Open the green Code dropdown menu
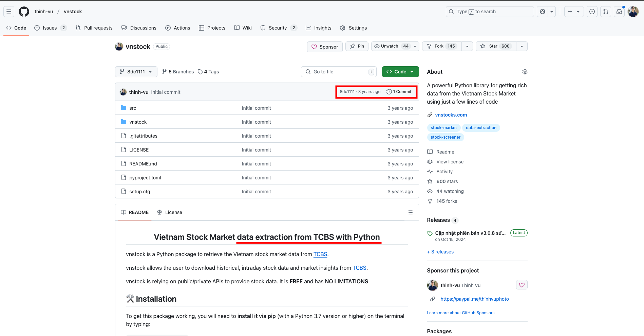The image size is (644, 336). pos(400,71)
